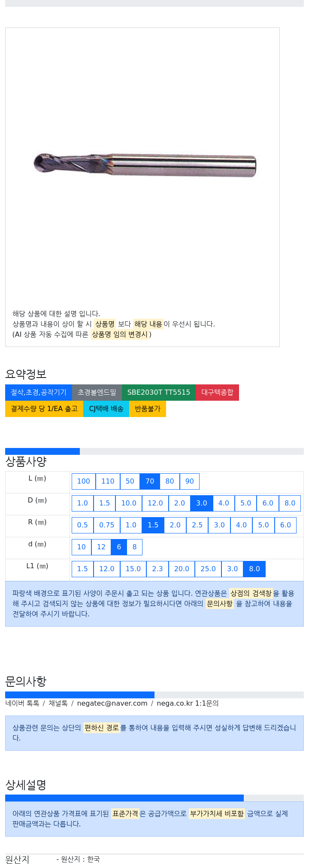This screenshot has width=309, height=868.
Task: Choose shank d option 12
Action: 101,547
